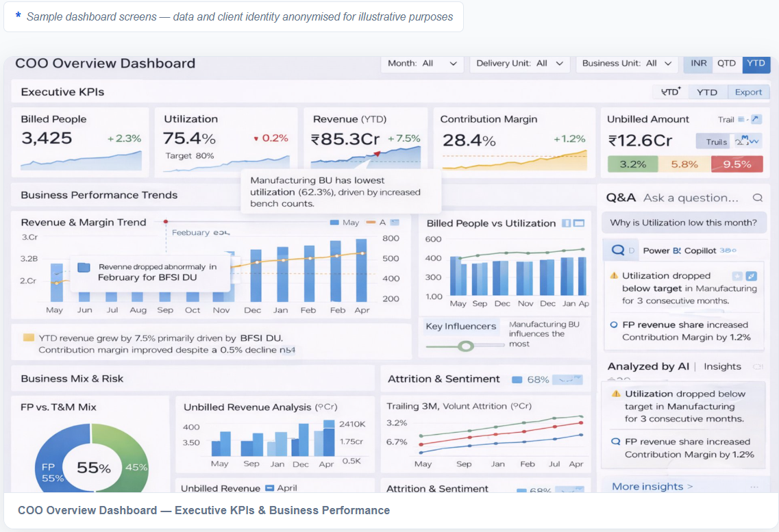
Task: Click the blue pin icon in Copilot answer
Action: [x=752, y=276]
